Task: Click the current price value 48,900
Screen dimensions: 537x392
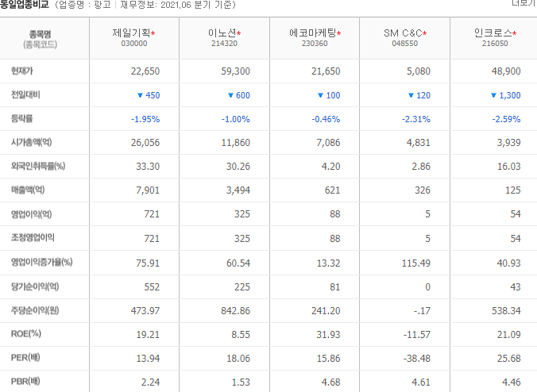Action: pos(506,71)
